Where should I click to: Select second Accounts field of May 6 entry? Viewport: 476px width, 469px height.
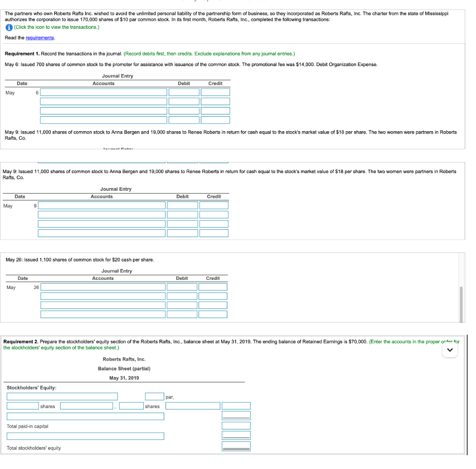point(104,101)
